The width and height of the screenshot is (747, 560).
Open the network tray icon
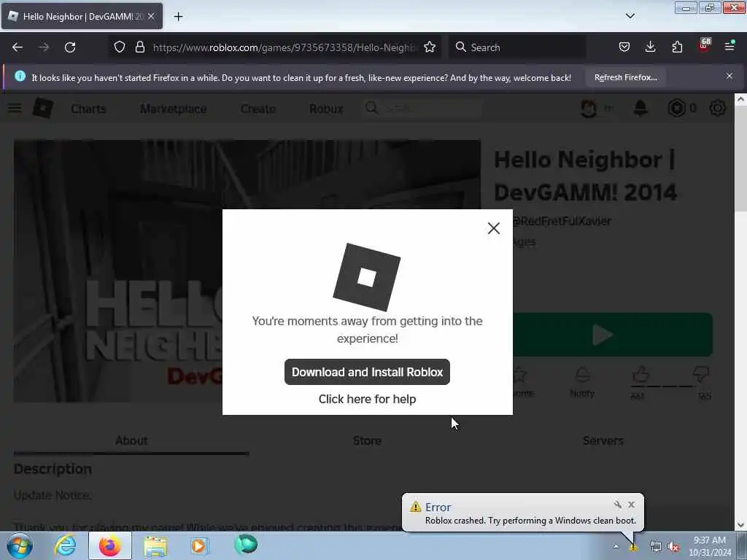(656, 547)
